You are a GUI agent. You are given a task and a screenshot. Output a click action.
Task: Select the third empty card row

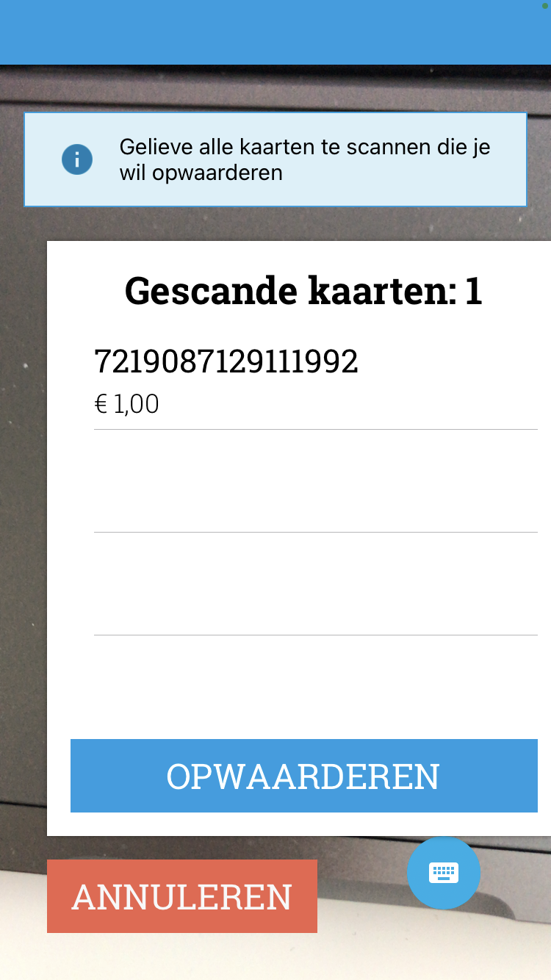coord(316,584)
